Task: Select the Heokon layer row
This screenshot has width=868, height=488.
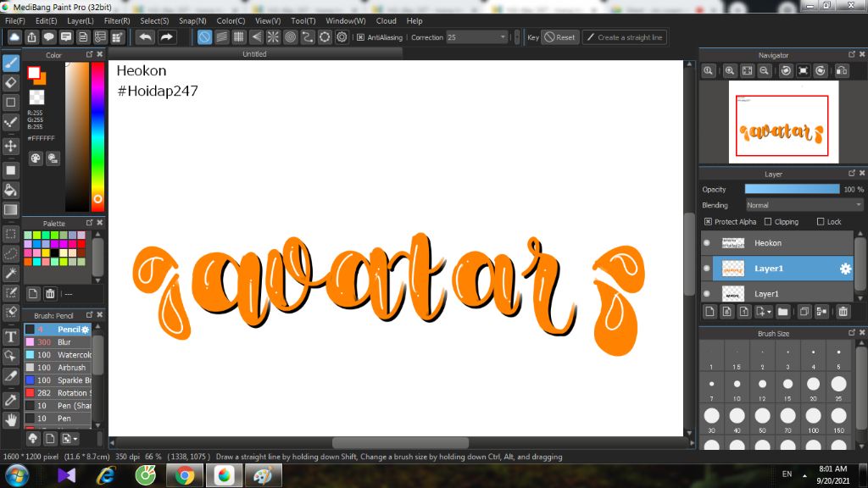Action: pos(777,243)
